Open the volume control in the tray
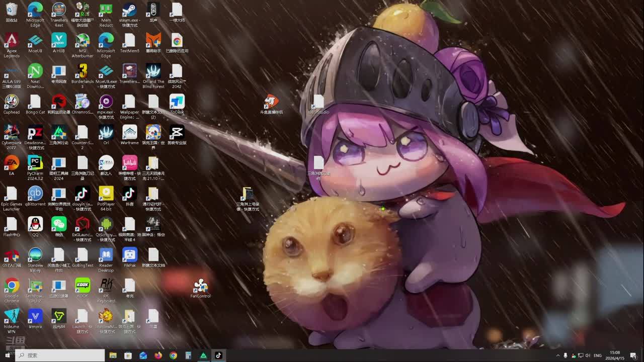Image resolution: width=644 pixels, height=362 pixels. (x=588, y=355)
